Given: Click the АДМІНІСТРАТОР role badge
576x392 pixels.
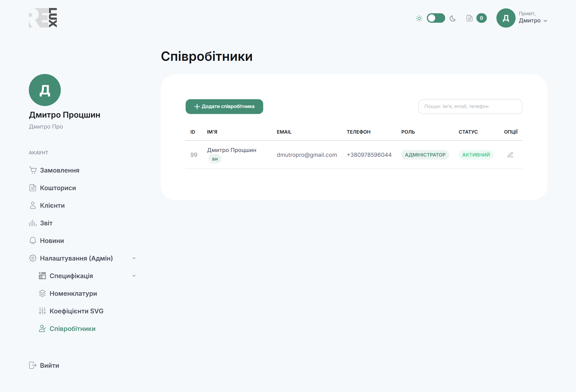Looking at the screenshot, I should [x=425, y=155].
